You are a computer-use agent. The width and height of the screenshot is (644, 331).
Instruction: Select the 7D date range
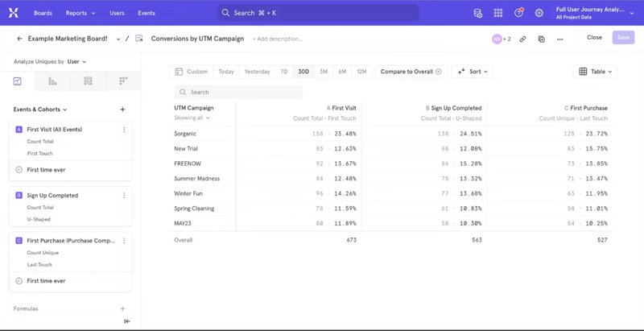coord(283,72)
